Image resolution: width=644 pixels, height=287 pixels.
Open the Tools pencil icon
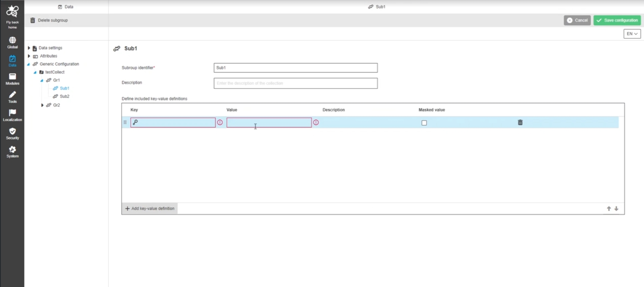(x=13, y=95)
